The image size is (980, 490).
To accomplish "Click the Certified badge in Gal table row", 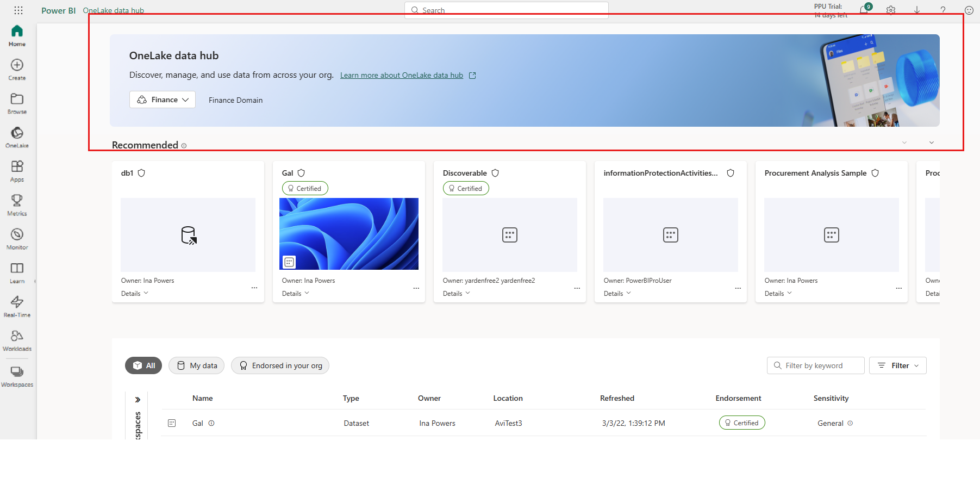I will [x=742, y=423].
